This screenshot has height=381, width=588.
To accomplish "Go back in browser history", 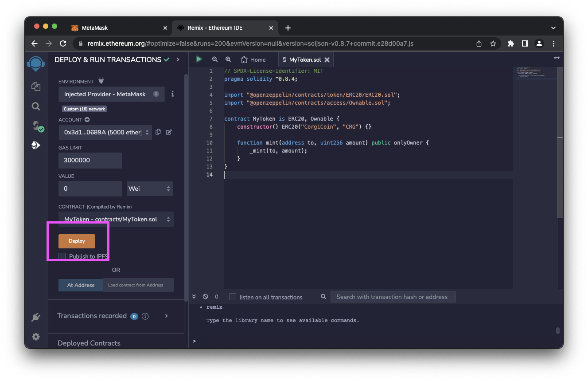I will (35, 43).
